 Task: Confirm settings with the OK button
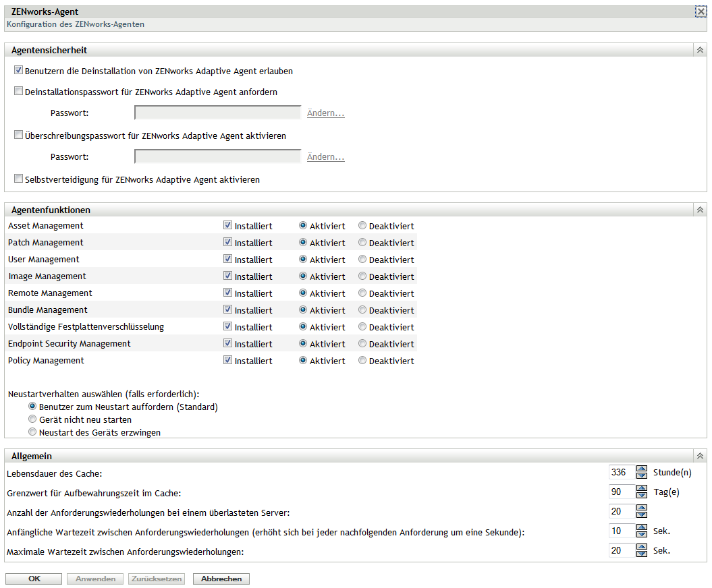click(x=34, y=579)
